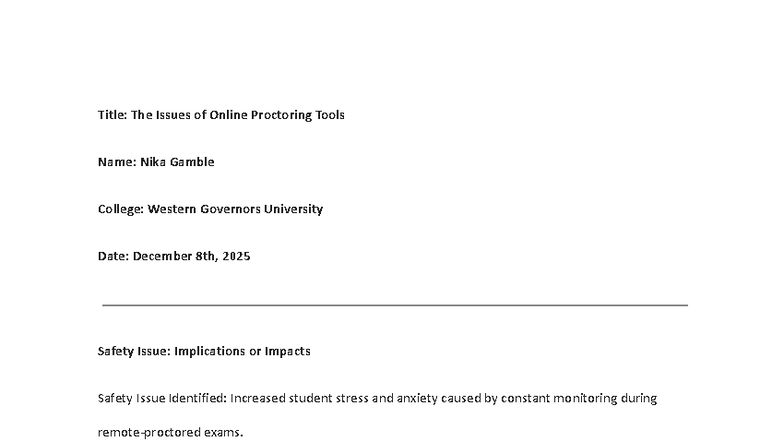
Task: Place cursor on "December 8th, 2025"
Action: (192, 256)
